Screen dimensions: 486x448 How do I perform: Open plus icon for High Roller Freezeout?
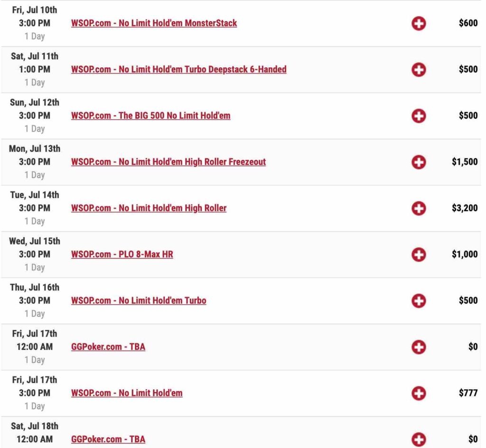point(419,162)
